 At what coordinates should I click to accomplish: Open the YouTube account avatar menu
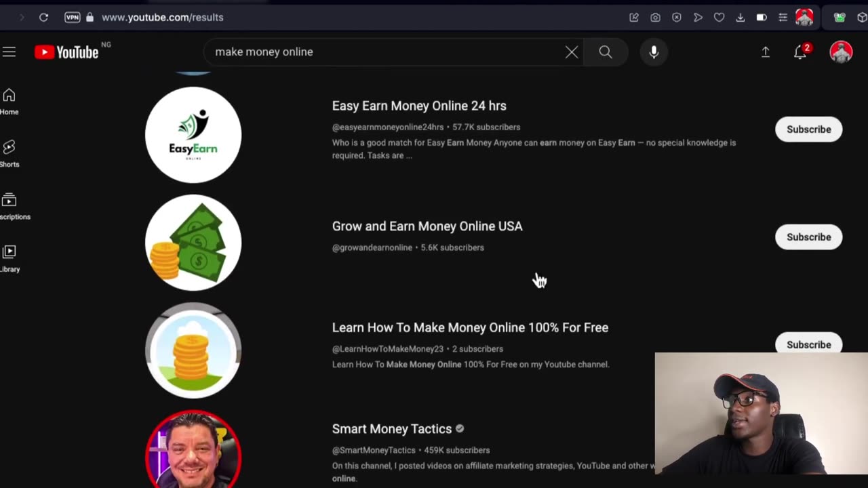click(841, 52)
